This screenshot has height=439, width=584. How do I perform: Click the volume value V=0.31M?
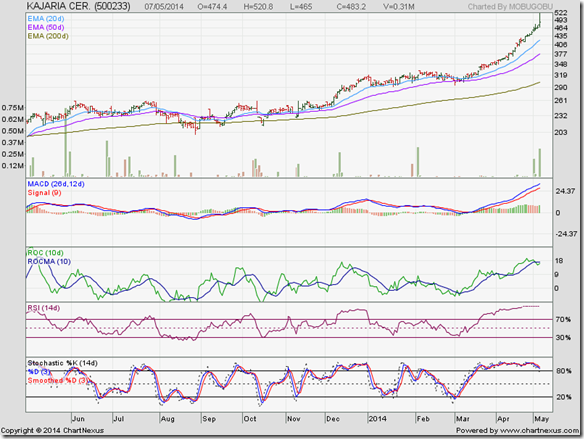click(x=399, y=6)
